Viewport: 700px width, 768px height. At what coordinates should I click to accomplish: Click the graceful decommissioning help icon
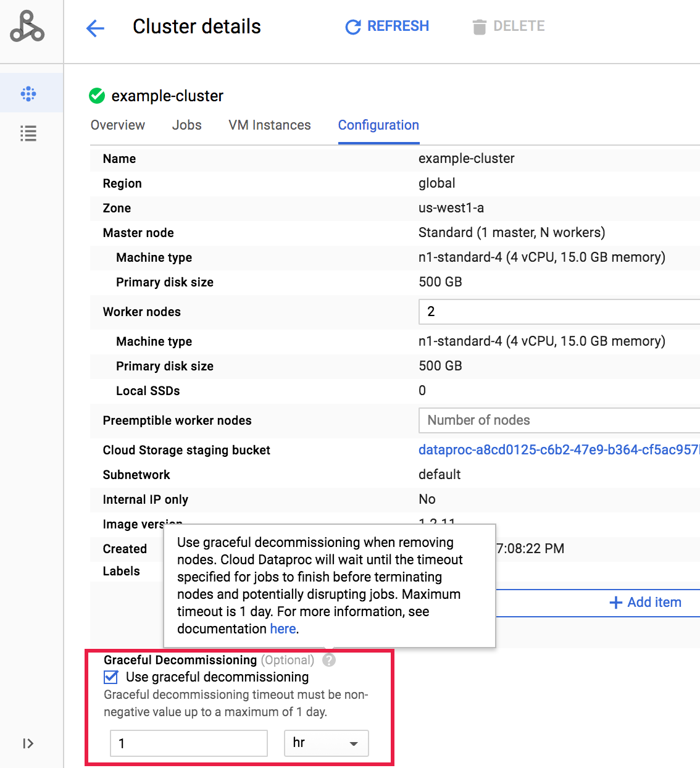pos(329,660)
